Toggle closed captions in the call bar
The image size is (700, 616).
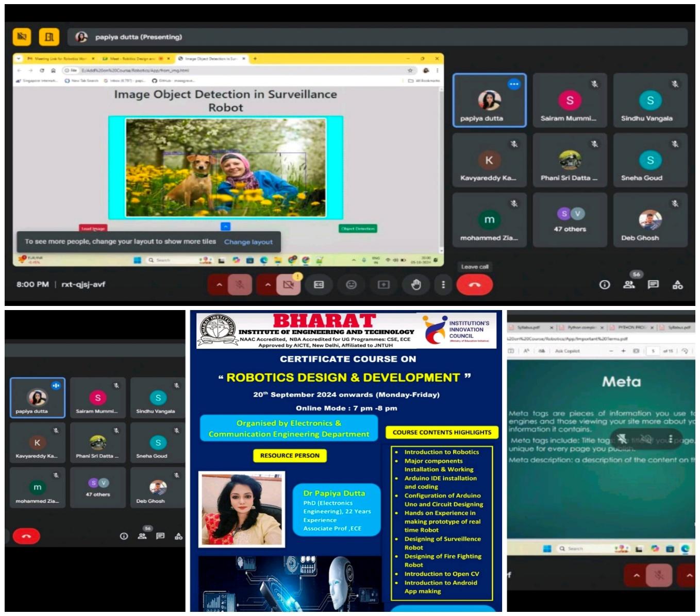click(x=319, y=285)
